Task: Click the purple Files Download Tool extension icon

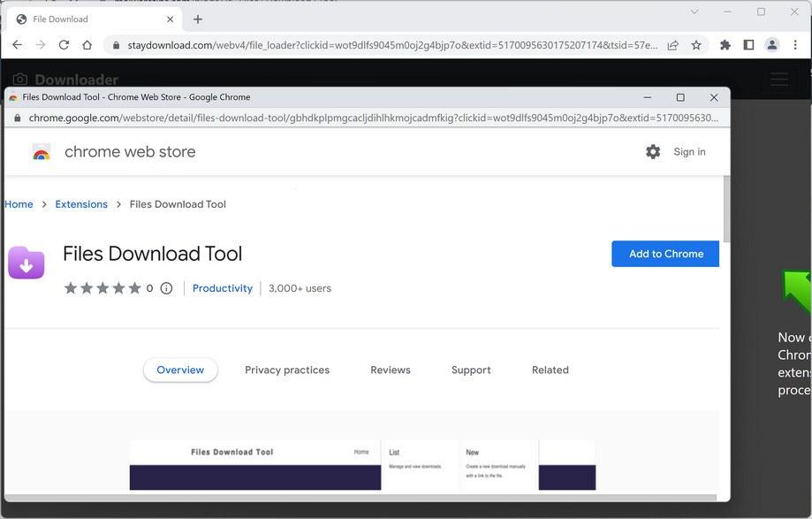Action: (27, 263)
